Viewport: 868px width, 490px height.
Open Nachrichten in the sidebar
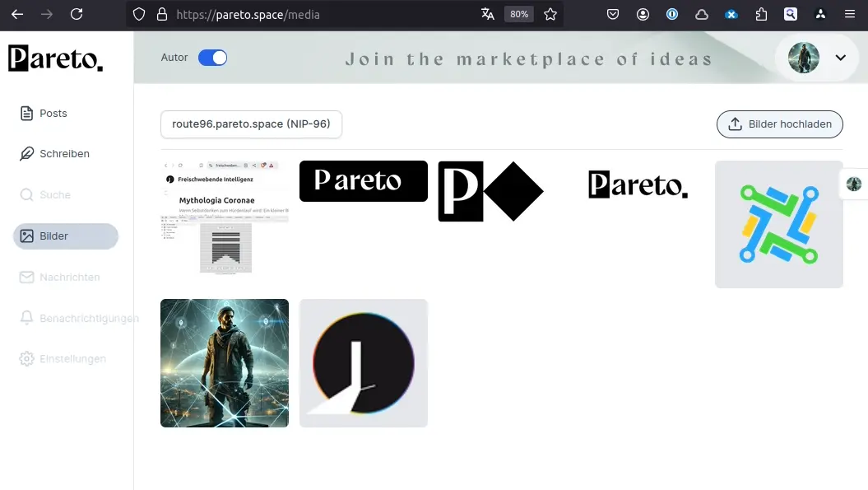click(60, 278)
